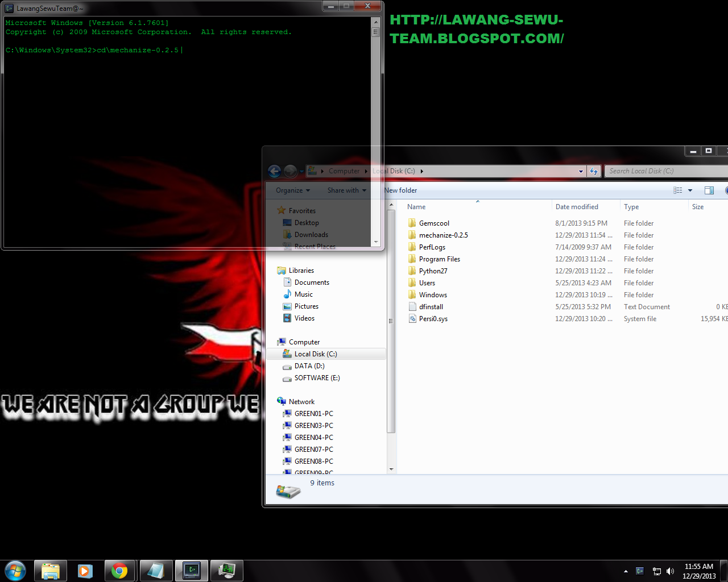This screenshot has width=728, height=582.
Task: Open the Organize menu
Action: point(292,190)
